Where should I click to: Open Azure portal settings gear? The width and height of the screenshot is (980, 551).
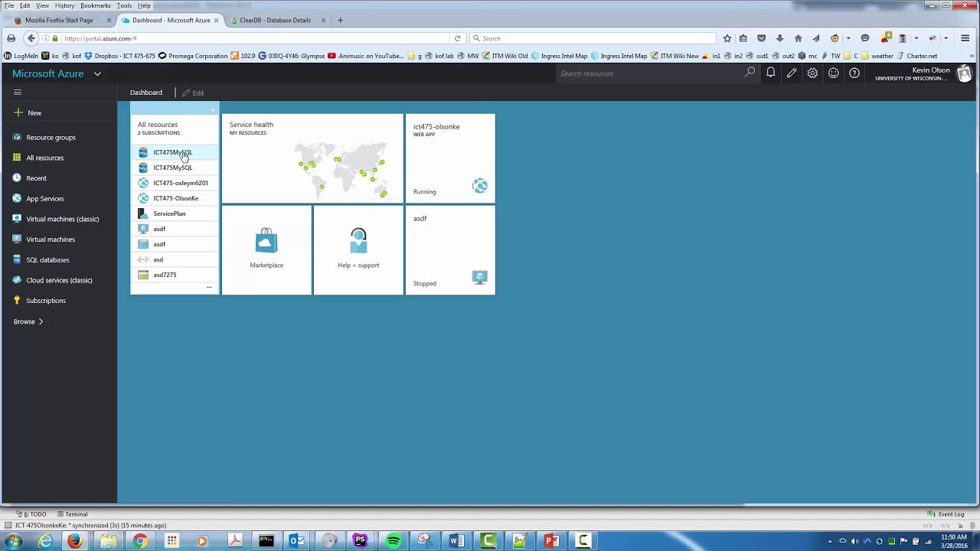click(x=812, y=73)
